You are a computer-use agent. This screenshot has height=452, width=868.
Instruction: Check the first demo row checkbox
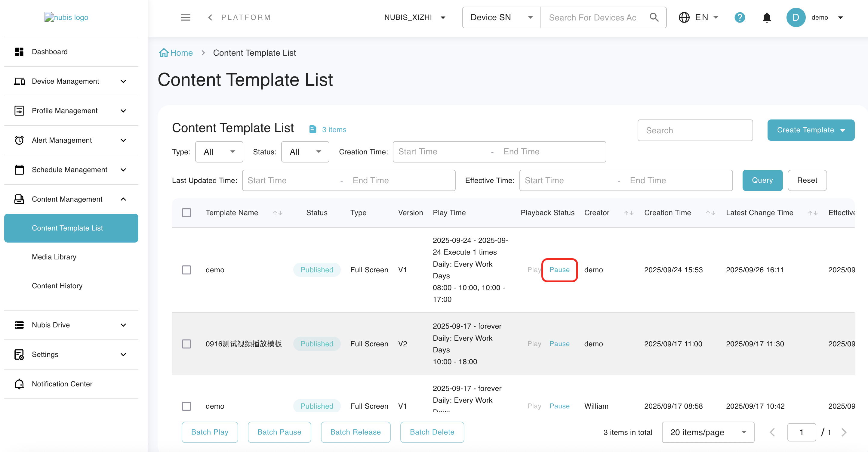(186, 270)
